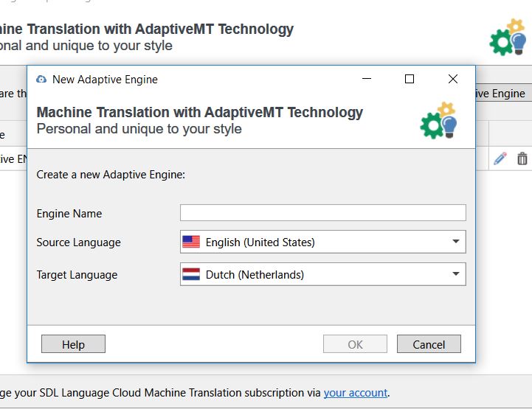Close the New Adaptive Engine dialog
Screen dimensions: 532x412
tap(453, 80)
